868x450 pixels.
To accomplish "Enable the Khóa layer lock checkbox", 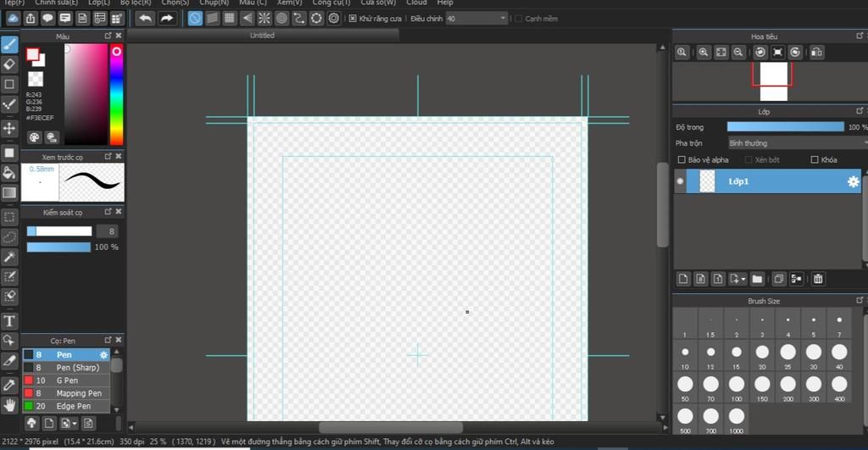I will [815, 159].
